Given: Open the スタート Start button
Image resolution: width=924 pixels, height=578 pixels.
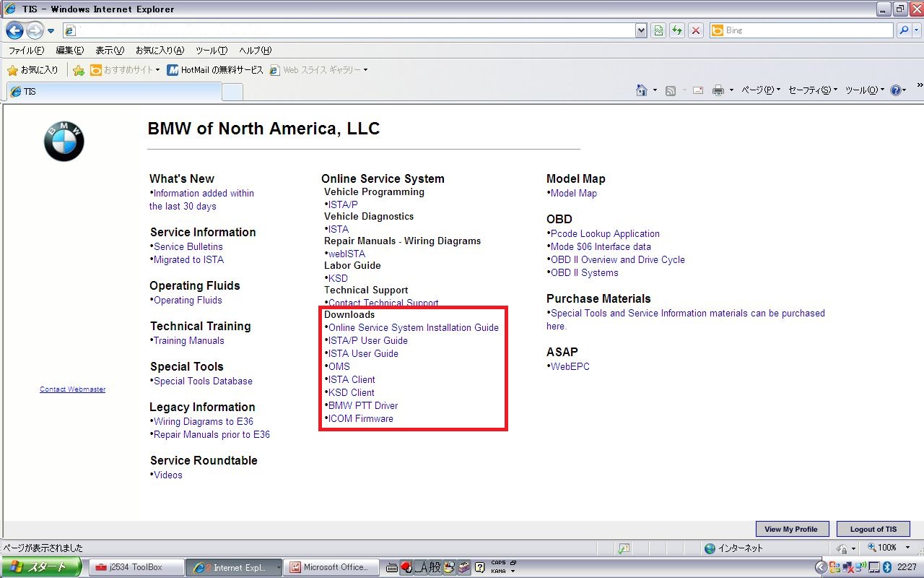Looking at the screenshot, I should [40, 567].
